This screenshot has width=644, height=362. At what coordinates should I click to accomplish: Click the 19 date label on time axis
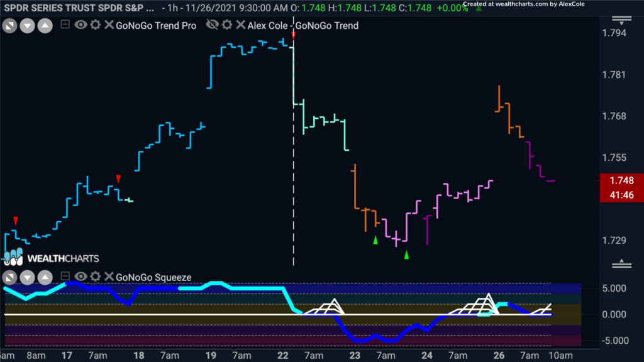[211, 356]
